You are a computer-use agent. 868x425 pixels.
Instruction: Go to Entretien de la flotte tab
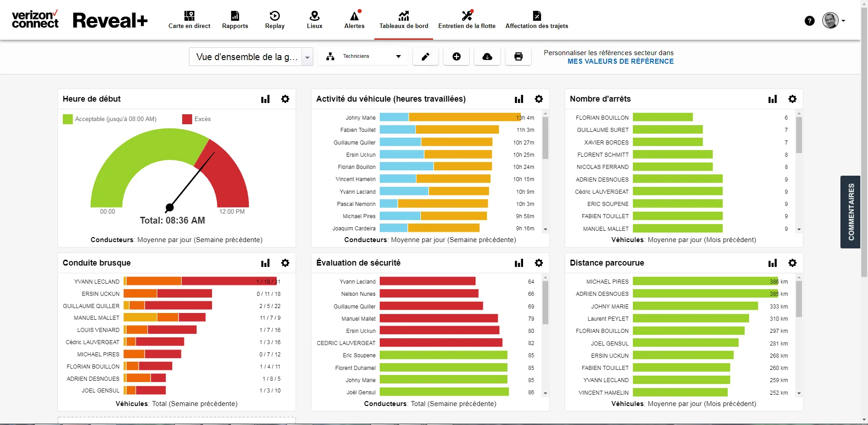click(467, 20)
